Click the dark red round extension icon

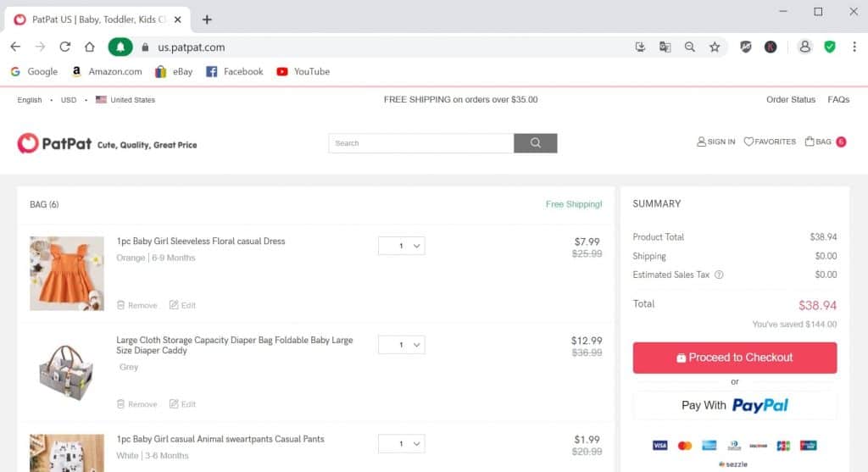[771, 47]
